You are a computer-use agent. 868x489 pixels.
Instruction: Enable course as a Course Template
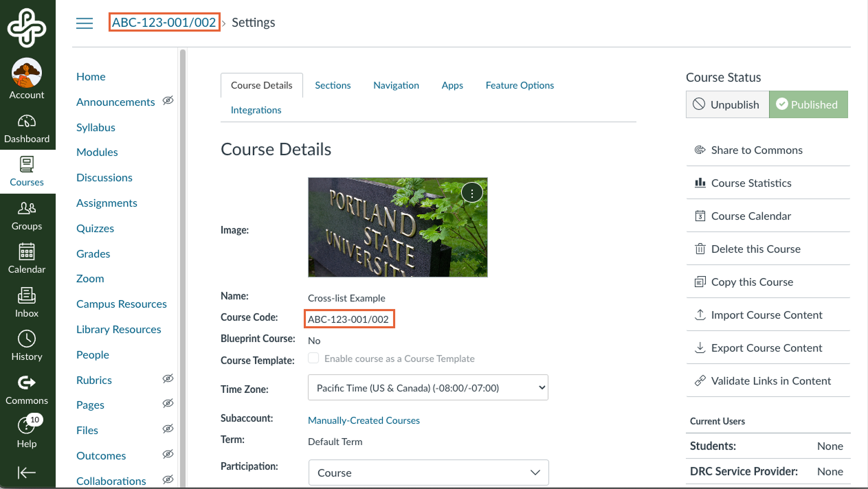coord(313,357)
